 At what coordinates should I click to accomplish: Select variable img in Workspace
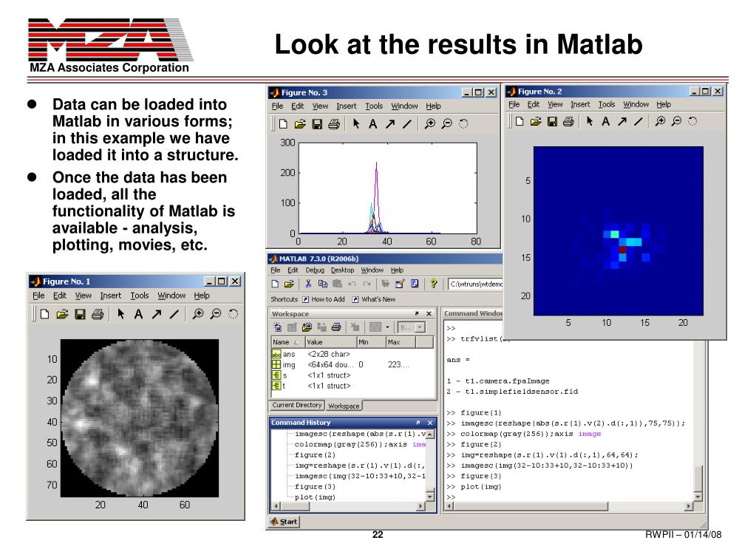[x=353, y=365]
